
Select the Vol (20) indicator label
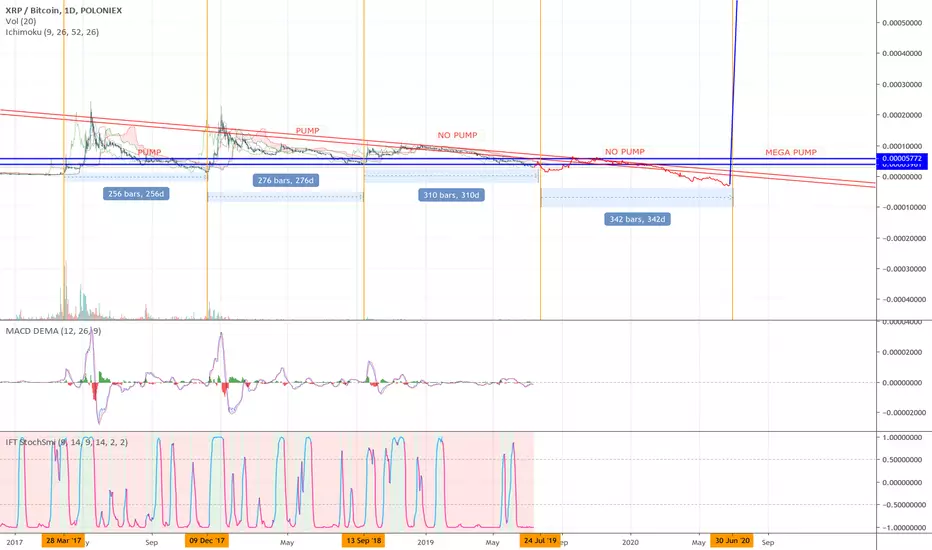coord(21,21)
